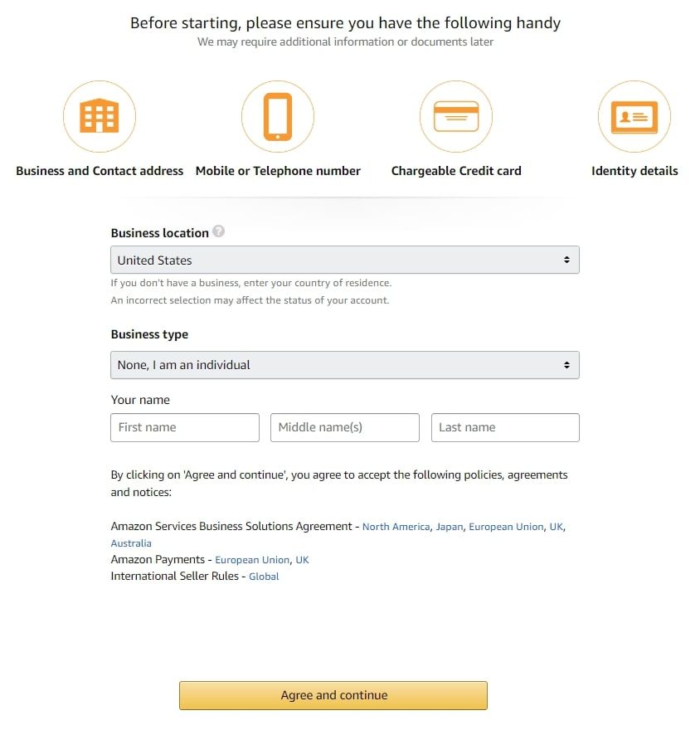The height and width of the screenshot is (730, 700).
Task: Open the European Union Business Solutions Agreement
Action: pos(506,526)
